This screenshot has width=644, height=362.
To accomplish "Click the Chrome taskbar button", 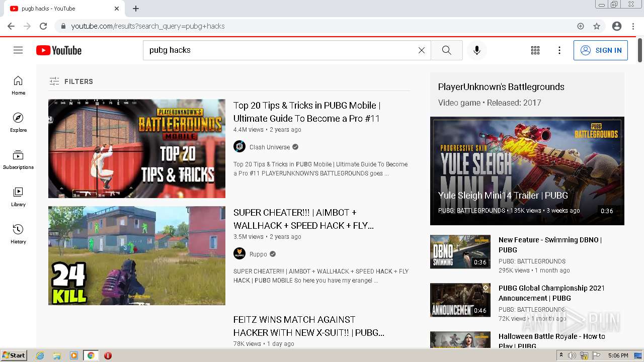I will coord(91,355).
